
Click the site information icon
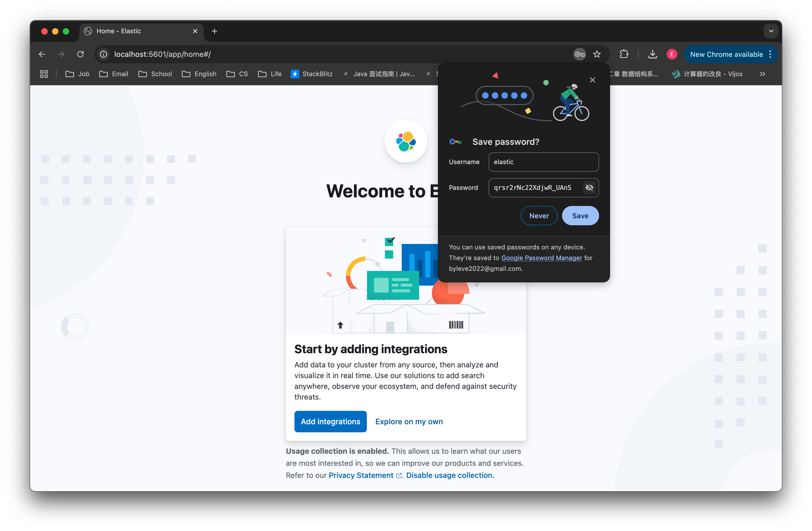[x=104, y=54]
